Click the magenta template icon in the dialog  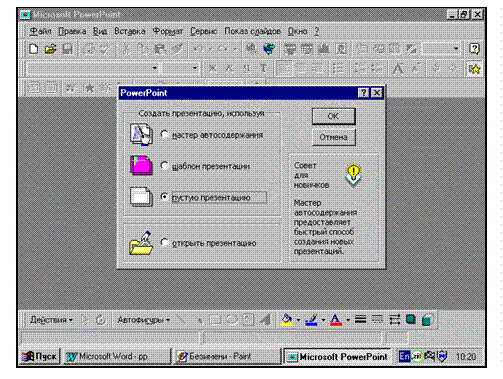pyautogui.click(x=141, y=165)
